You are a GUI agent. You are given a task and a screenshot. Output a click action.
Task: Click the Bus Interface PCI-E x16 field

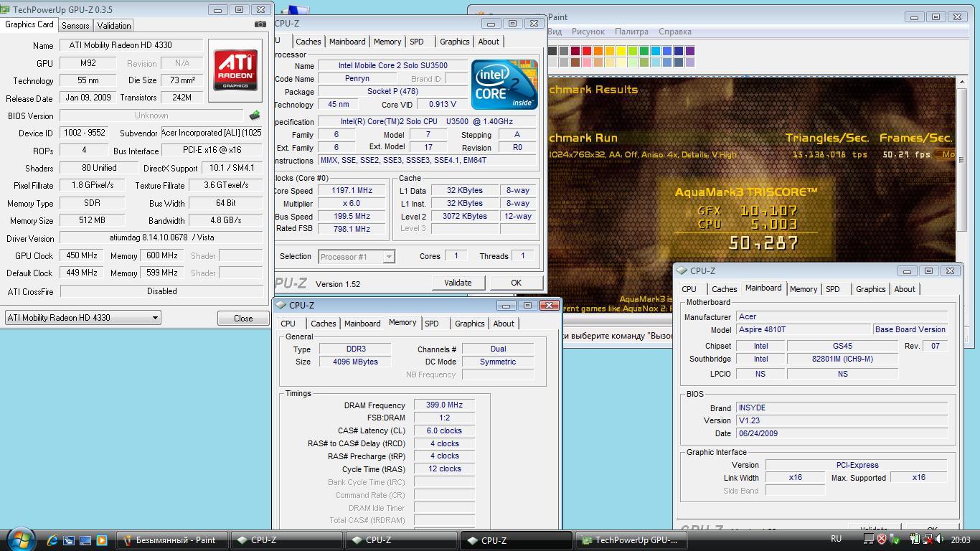click(x=212, y=150)
